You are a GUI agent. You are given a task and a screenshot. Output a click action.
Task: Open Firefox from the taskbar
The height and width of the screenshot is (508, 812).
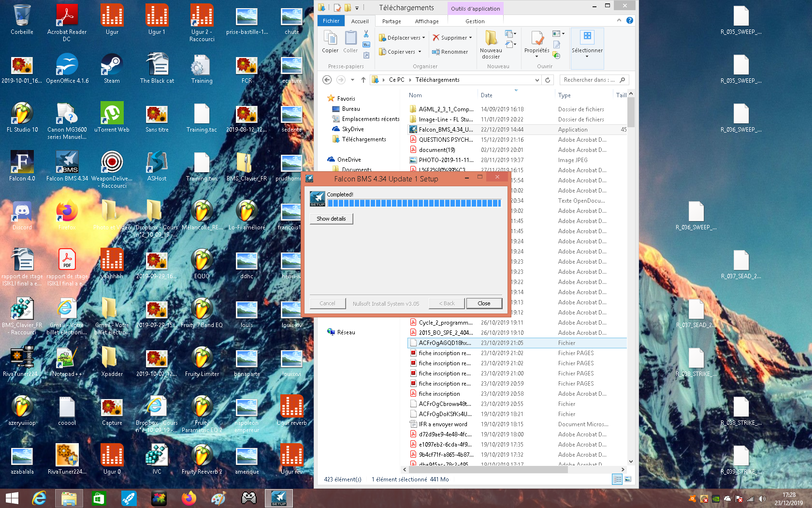189,498
